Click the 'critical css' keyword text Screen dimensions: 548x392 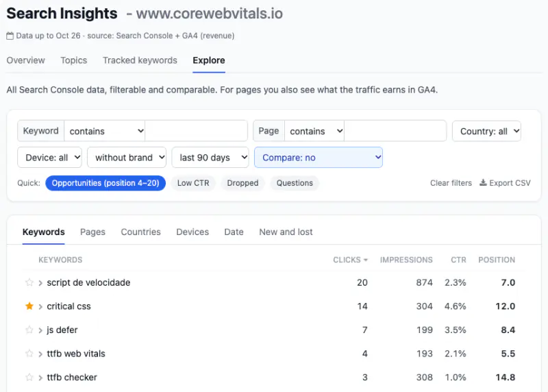click(x=69, y=306)
